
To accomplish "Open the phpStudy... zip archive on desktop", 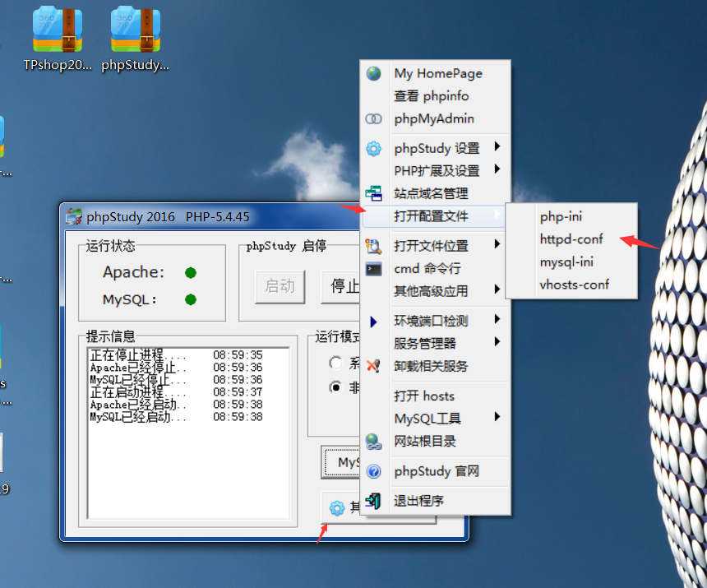I will pyautogui.click(x=136, y=39).
